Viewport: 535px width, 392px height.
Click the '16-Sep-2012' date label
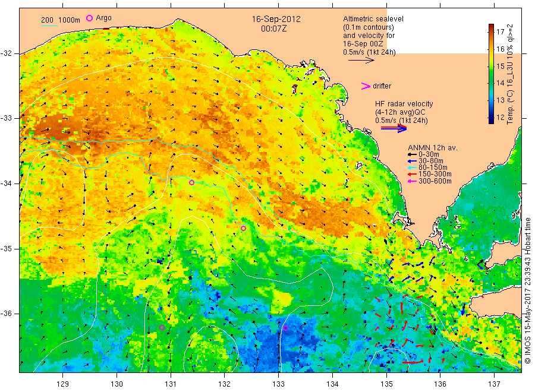[x=276, y=19]
